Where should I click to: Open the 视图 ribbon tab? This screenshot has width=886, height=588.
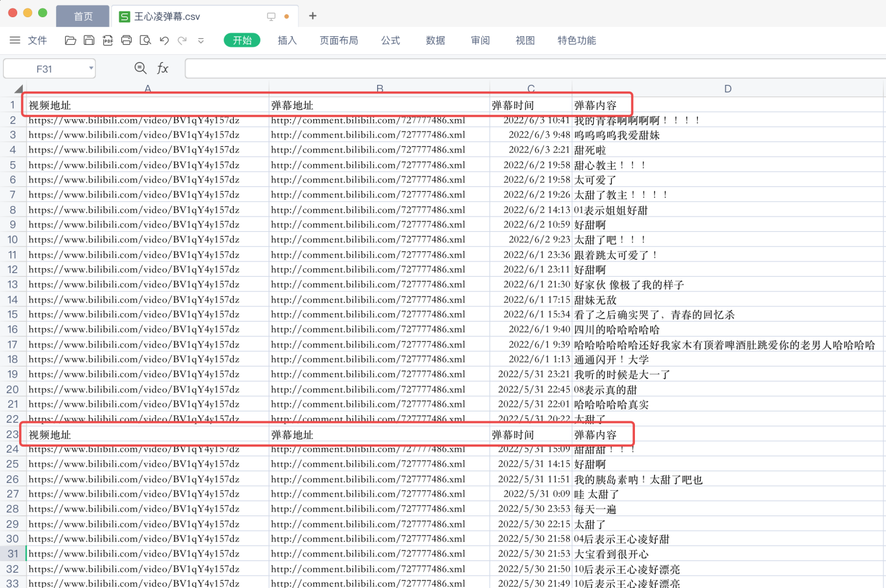point(525,41)
